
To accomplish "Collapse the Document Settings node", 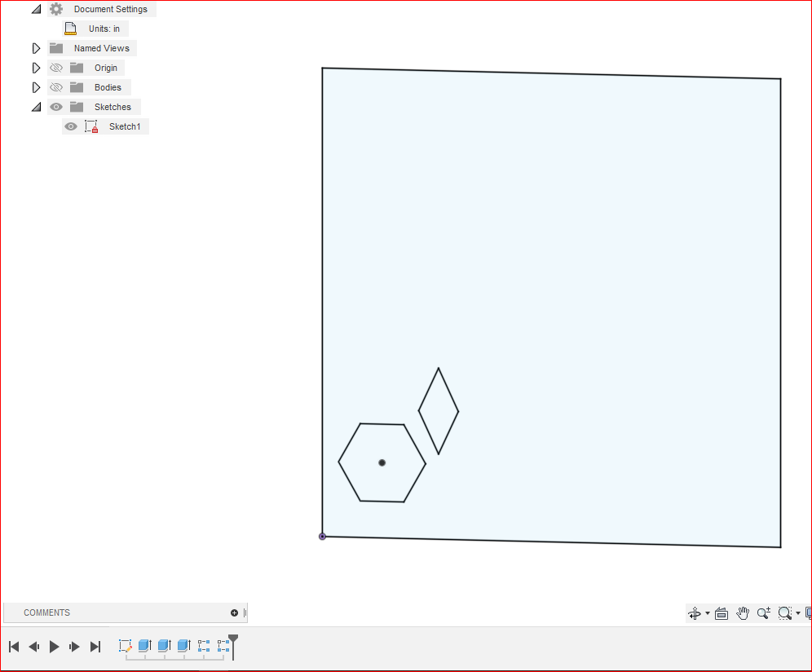I will [35, 9].
